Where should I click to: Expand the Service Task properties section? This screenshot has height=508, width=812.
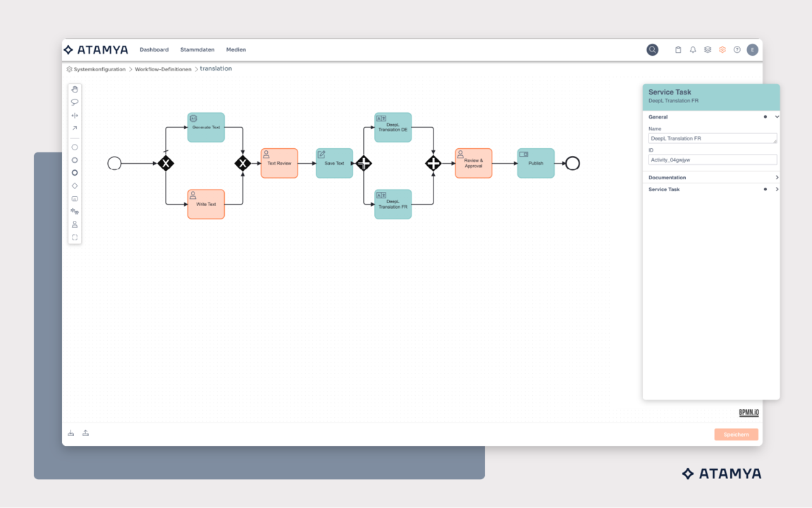[711, 189]
